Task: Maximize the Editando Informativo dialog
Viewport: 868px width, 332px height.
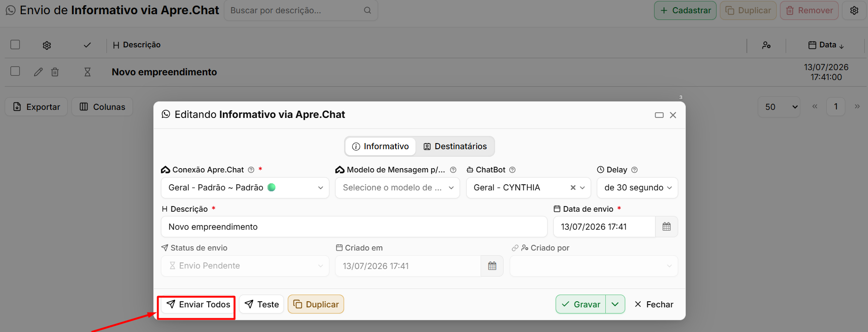Action: (x=659, y=115)
